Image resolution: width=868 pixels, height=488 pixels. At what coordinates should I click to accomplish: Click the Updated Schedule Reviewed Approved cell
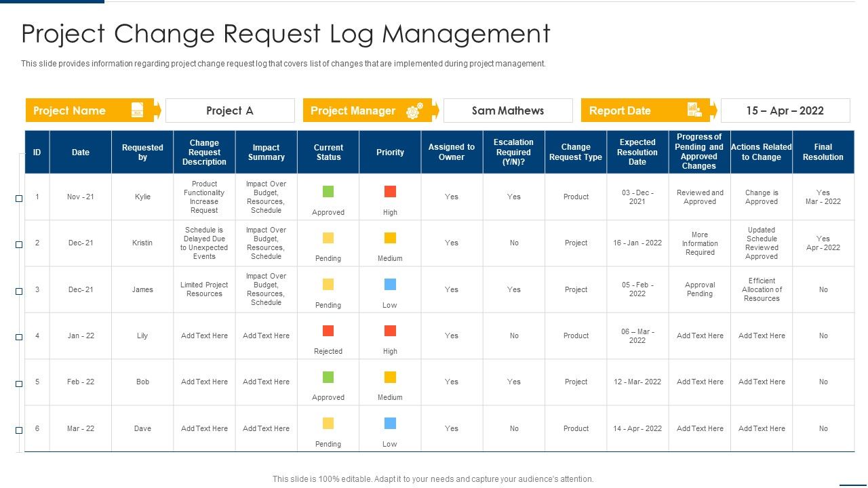tap(762, 243)
